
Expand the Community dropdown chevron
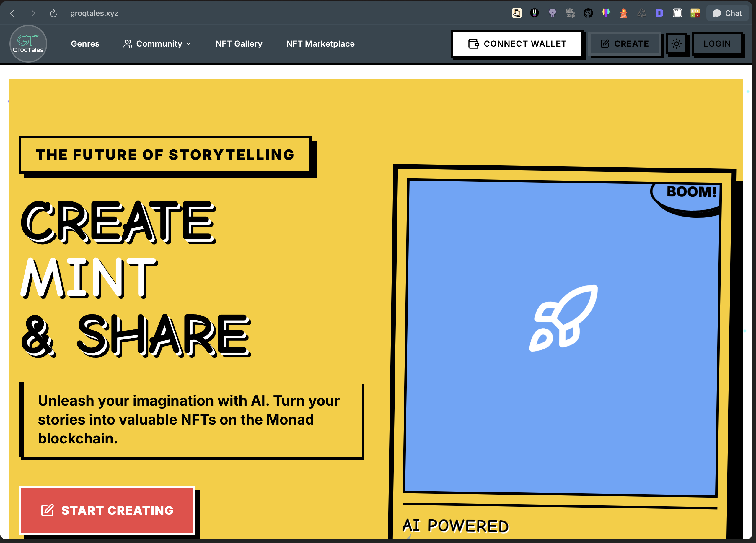(189, 44)
